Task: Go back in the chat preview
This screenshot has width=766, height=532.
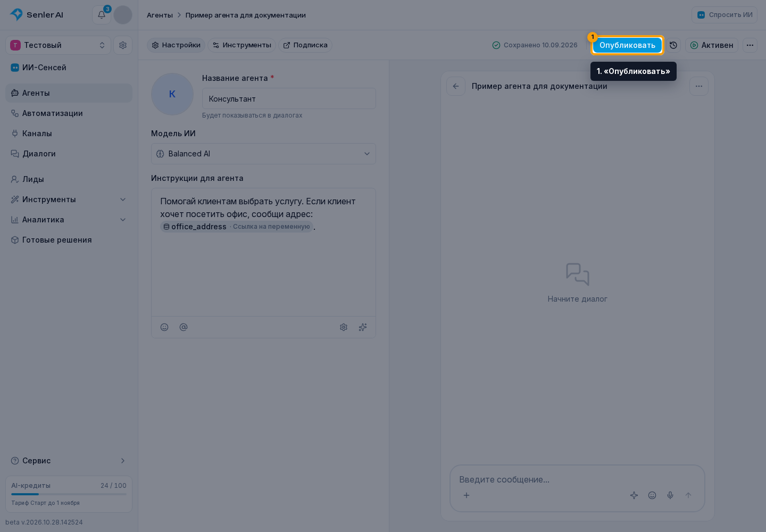Action: [x=456, y=86]
